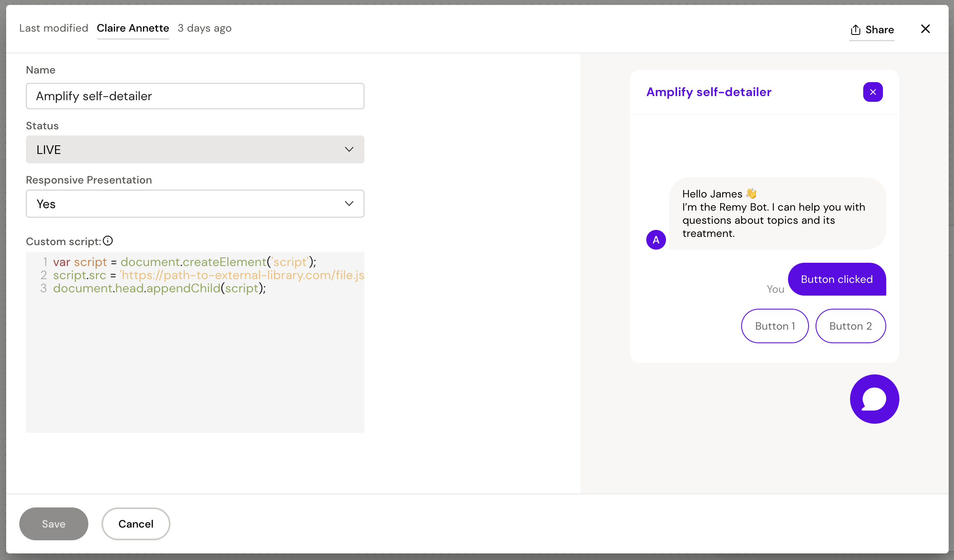Image resolution: width=954 pixels, height=560 pixels.
Task: Click line 3 of the custom script editor
Action: point(159,288)
